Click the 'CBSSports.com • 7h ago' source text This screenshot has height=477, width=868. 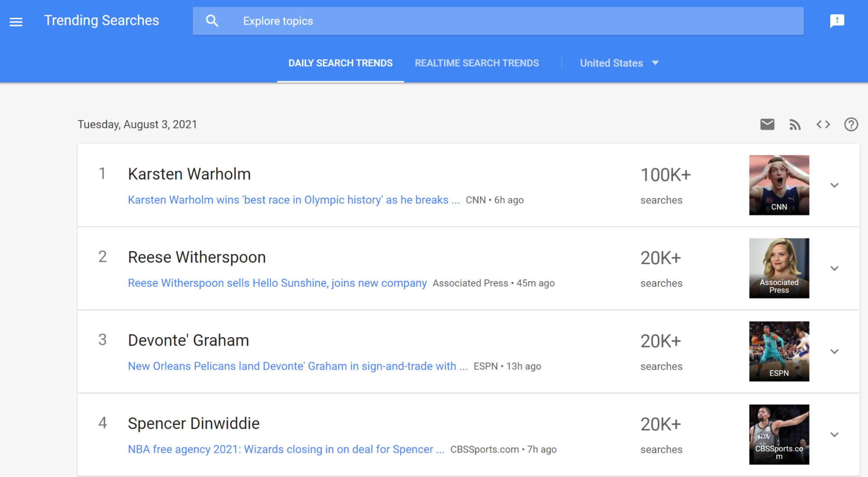503,449
